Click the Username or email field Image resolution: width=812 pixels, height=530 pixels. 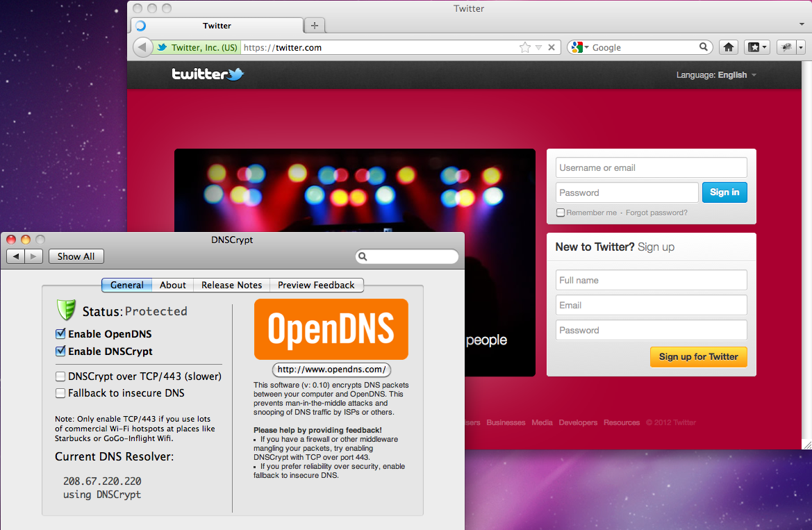click(651, 167)
